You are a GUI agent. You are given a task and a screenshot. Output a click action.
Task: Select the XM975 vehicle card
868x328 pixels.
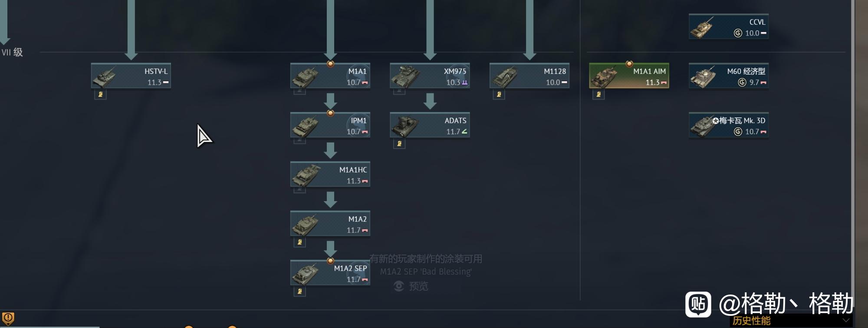[x=430, y=76]
